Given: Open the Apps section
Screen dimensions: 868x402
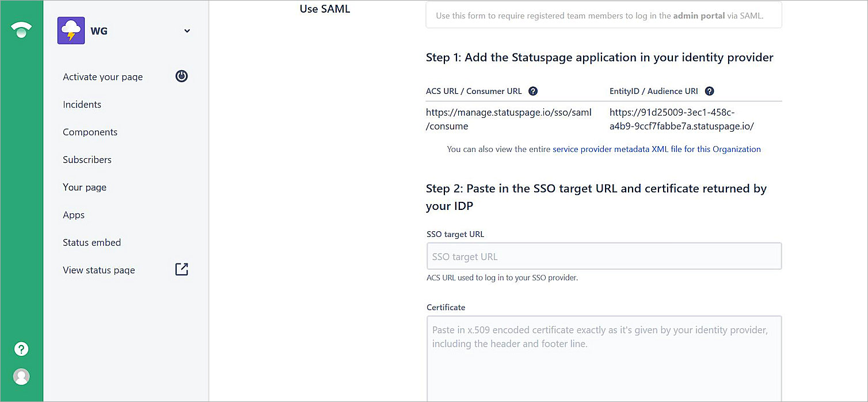Looking at the screenshot, I should click(x=73, y=215).
